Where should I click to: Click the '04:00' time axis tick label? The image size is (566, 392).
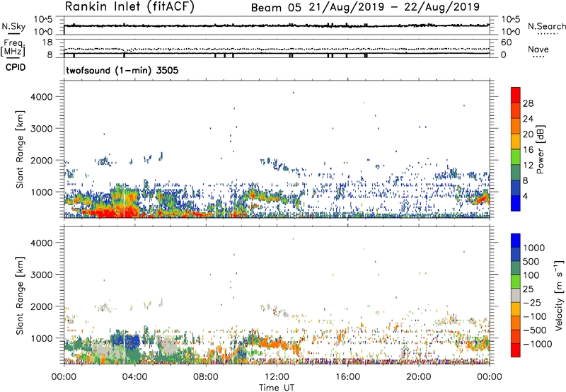135,377
